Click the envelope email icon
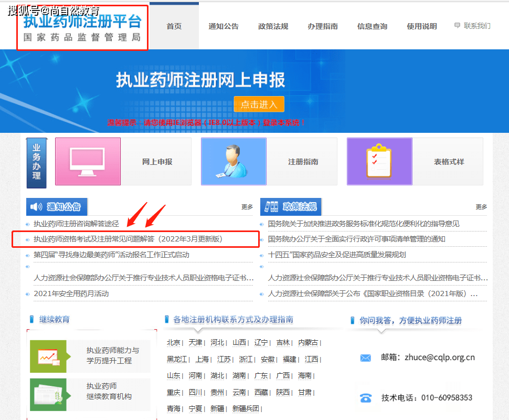Screen dimensions: 509x420 366,358
